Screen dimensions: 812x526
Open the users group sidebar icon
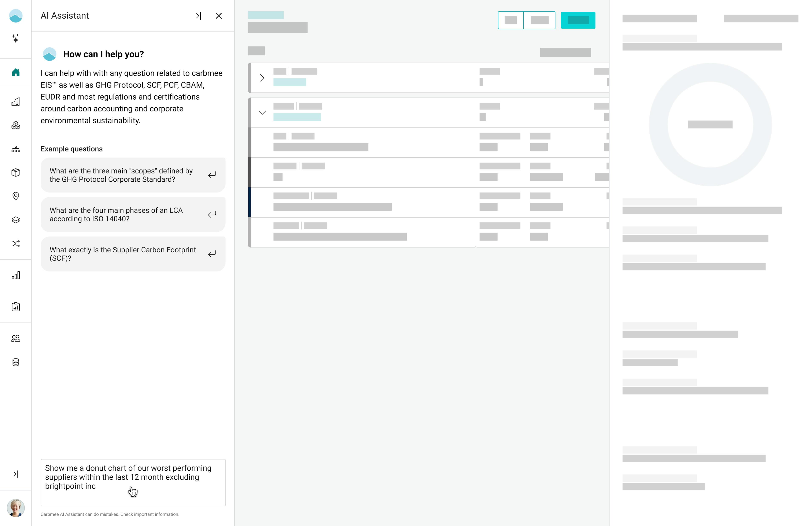point(16,338)
